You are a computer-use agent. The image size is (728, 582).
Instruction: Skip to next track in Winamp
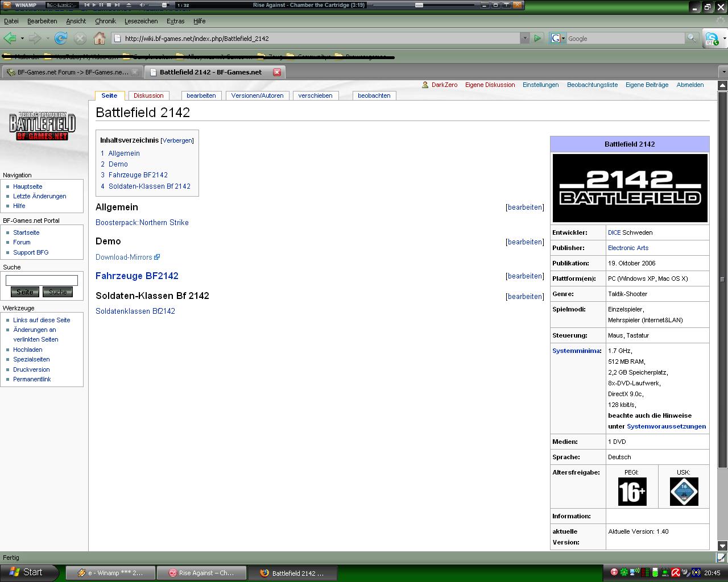coord(117,5)
